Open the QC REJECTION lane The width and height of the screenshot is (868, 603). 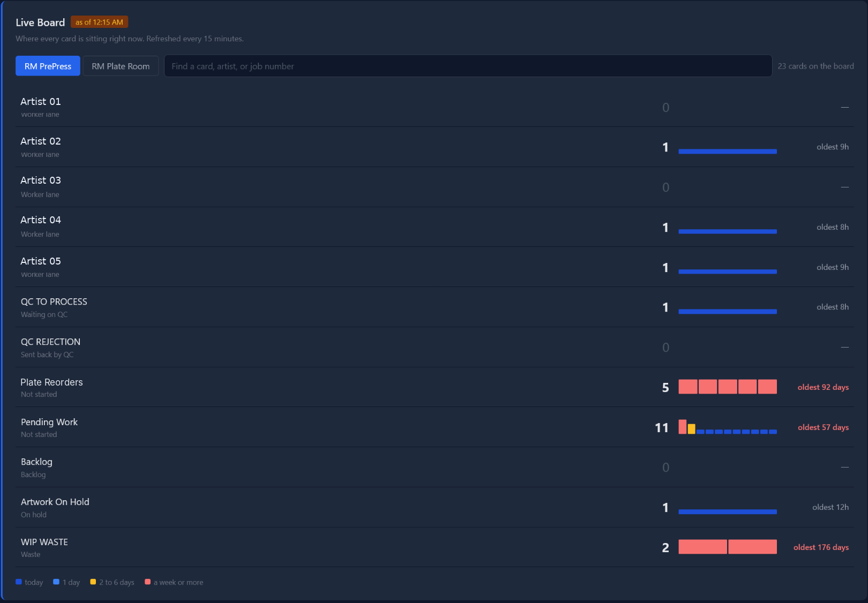tap(435, 347)
